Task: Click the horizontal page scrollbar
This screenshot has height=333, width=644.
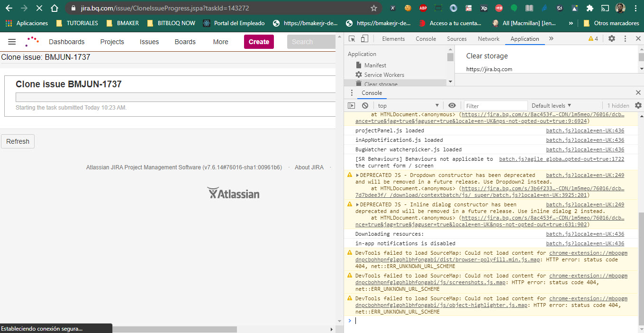Action: tap(174, 329)
